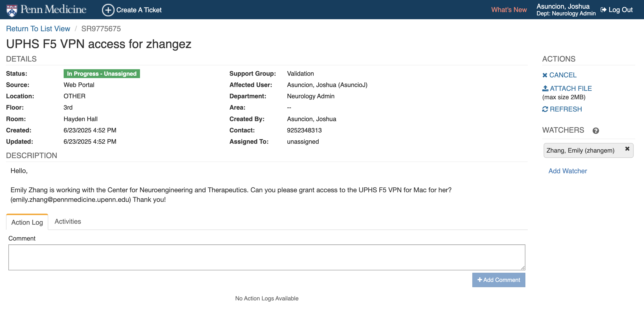
Task: Click the Location value OTHER
Action: 74,96
